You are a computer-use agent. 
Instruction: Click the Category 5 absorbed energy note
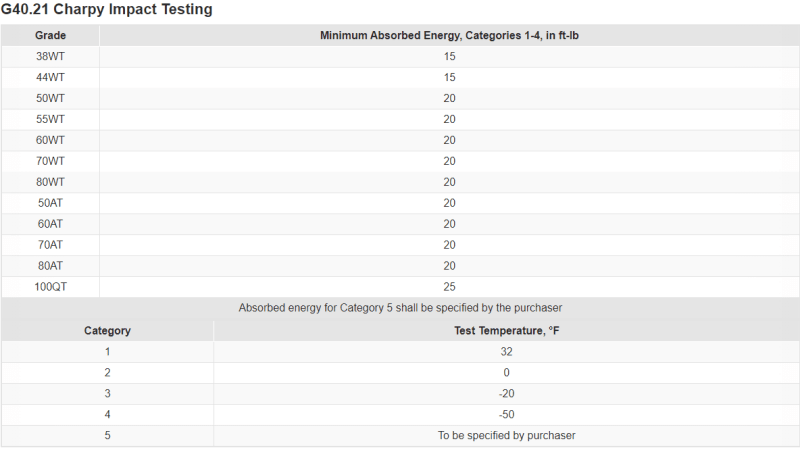click(401, 308)
